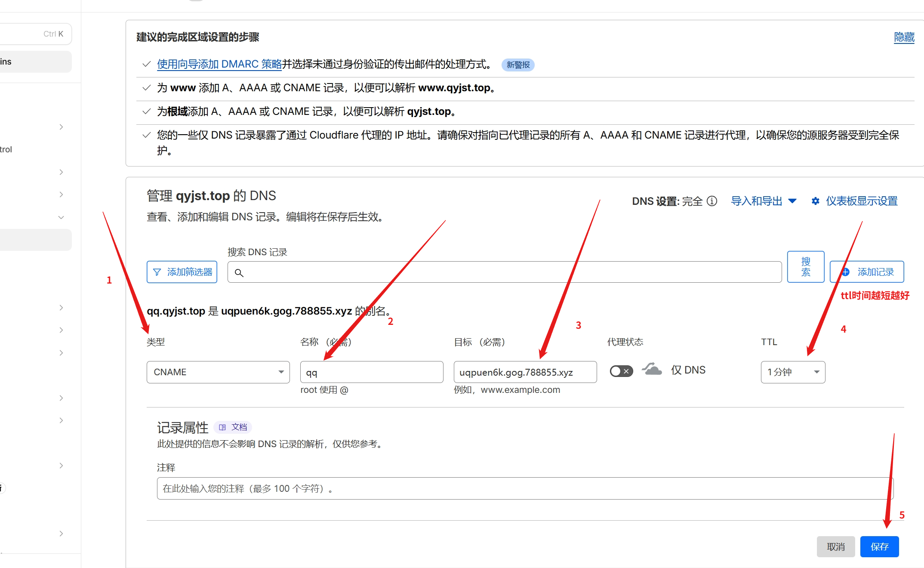Click the gear icon for dashboard display settings
Viewport: 924px width, 568px height.
pyautogui.click(x=815, y=201)
